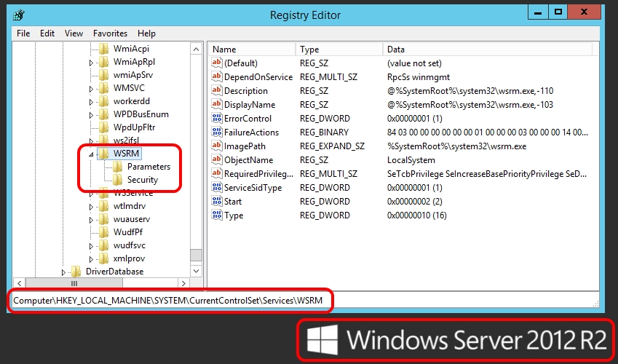This screenshot has height=364, width=618.
Task: Click the WmiApRpl folder icon
Action: click(x=104, y=62)
